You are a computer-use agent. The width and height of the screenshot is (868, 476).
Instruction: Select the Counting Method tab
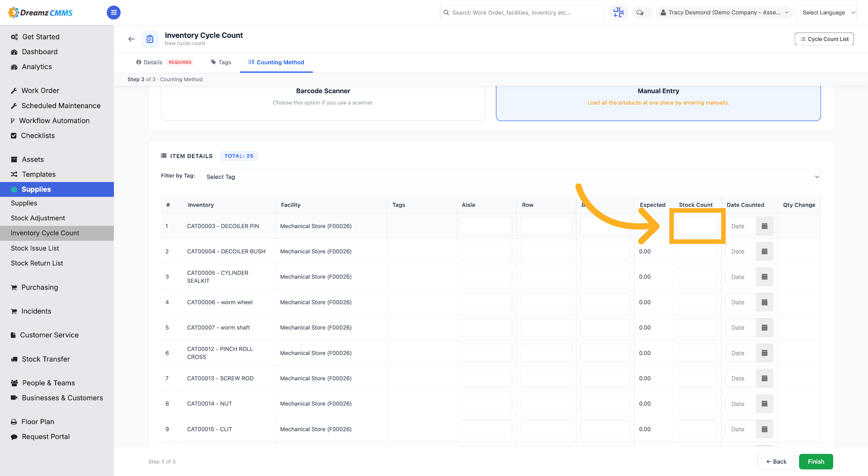click(276, 62)
